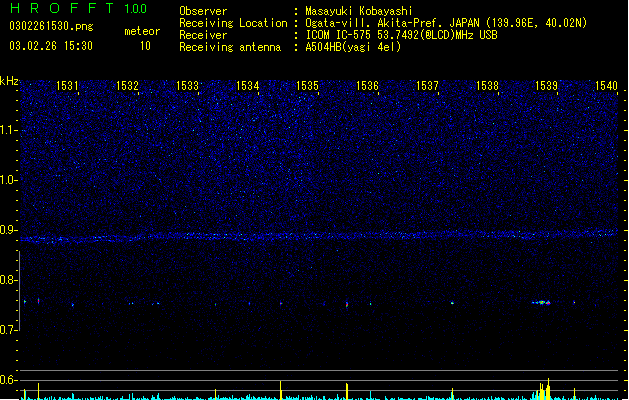
Task: Click the horizontal noise band near 0.9 kHz
Action: click(x=319, y=236)
